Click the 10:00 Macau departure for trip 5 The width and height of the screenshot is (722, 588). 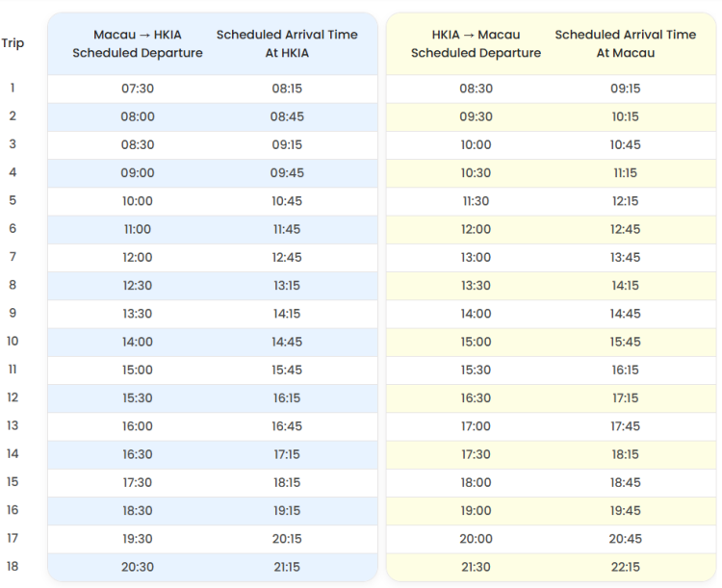pyautogui.click(x=138, y=201)
